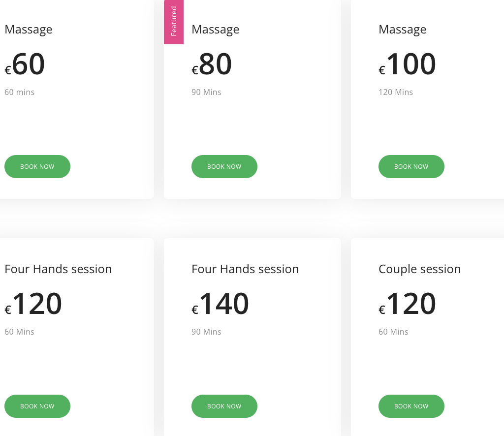
Task: Click Book Now for the €60 massage
Action: pyautogui.click(x=37, y=166)
